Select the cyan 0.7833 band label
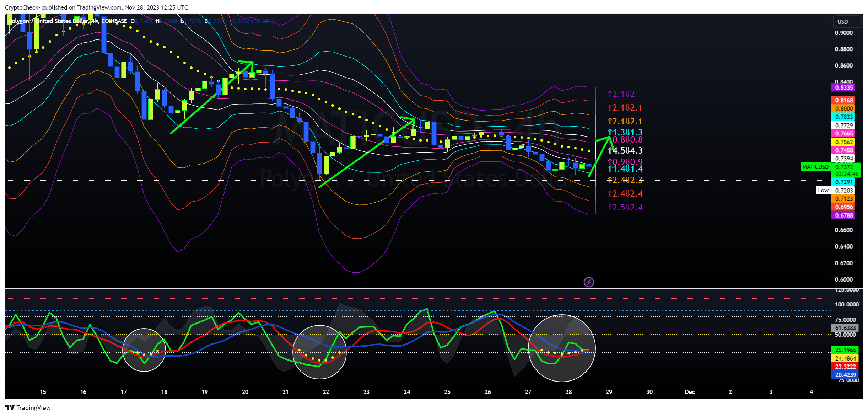868x416 pixels. click(843, 117)
